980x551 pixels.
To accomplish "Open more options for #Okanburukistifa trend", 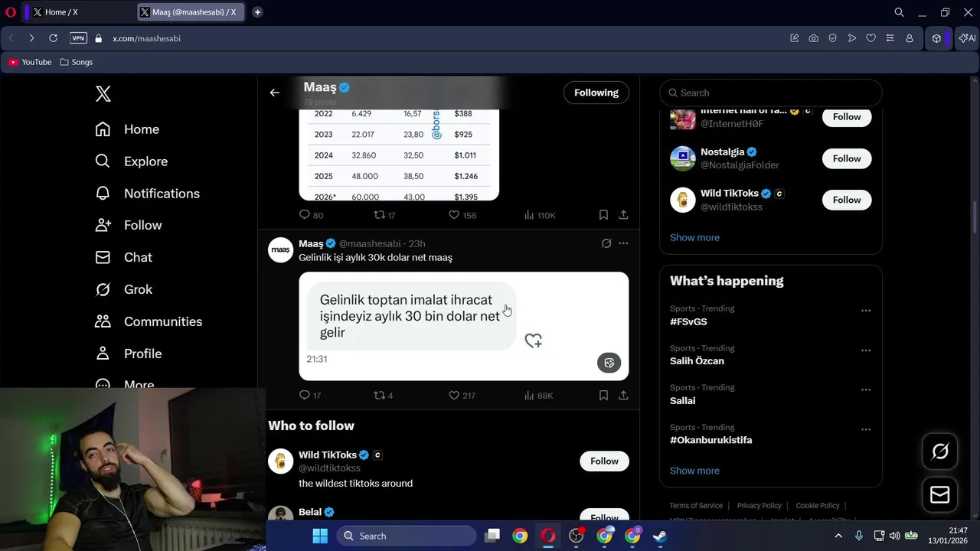I will (866, 429).
